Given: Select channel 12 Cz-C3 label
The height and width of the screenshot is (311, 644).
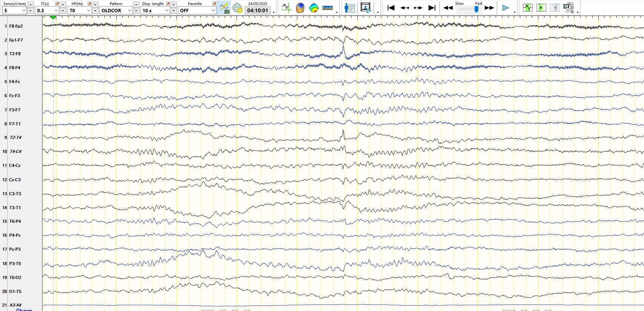Looking at the screenshot, I should [x=15, y=180].
